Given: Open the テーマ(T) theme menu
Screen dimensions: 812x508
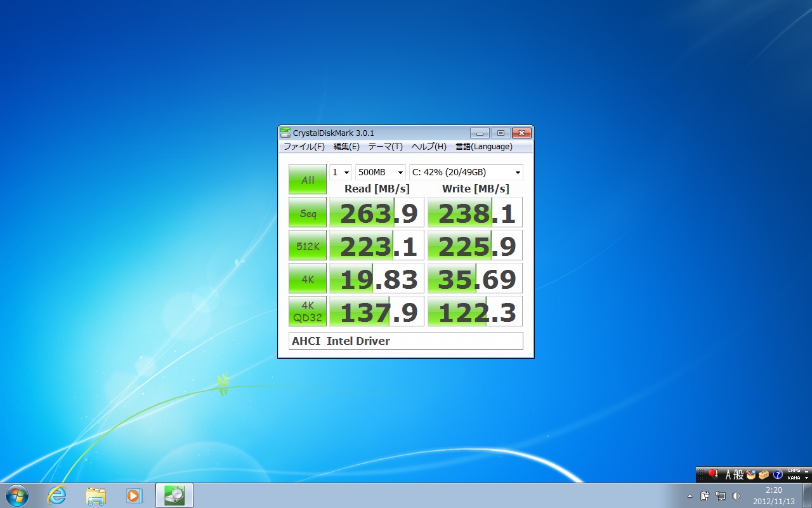Looking at the screenshot, I should [x=385, y=147].
